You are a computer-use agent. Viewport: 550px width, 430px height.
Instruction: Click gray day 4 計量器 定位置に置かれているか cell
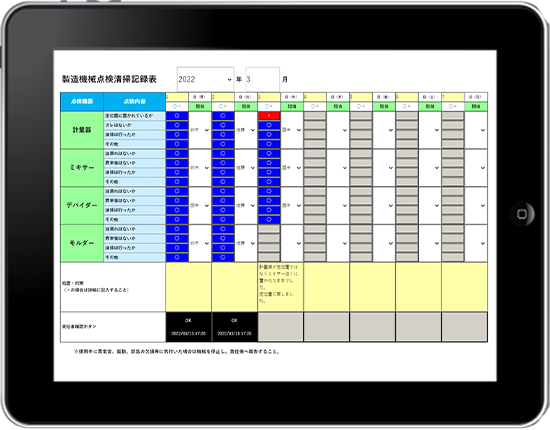tap(315, 116)
